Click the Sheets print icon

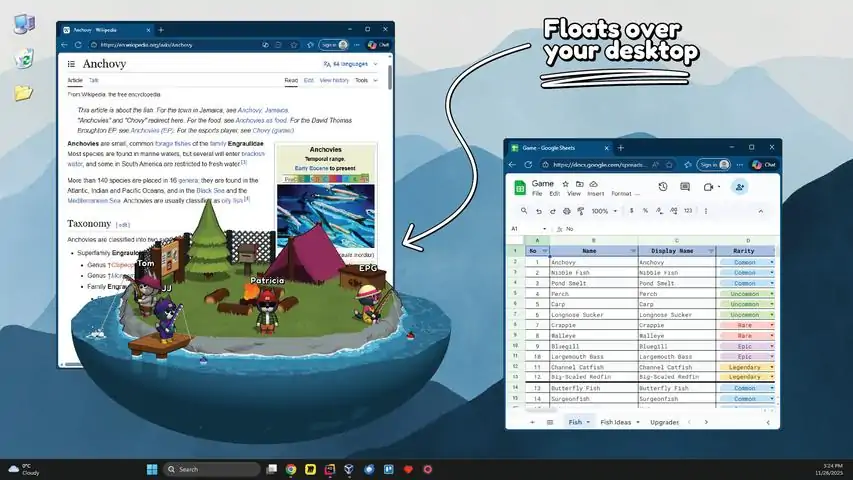click(567, 211)
